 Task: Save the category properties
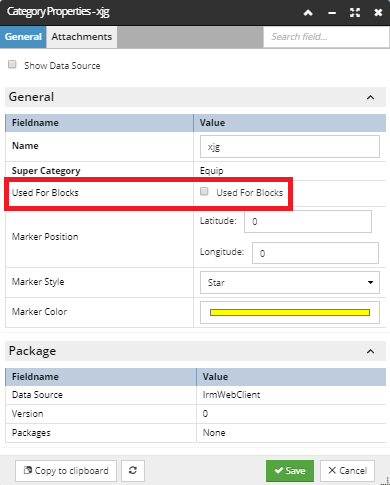290,471
